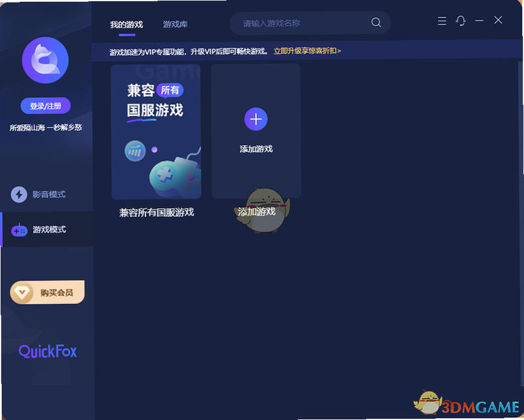Click the plus add-game circle icon
The width and height of the screenshot is (524, 420).
[256, 119]
